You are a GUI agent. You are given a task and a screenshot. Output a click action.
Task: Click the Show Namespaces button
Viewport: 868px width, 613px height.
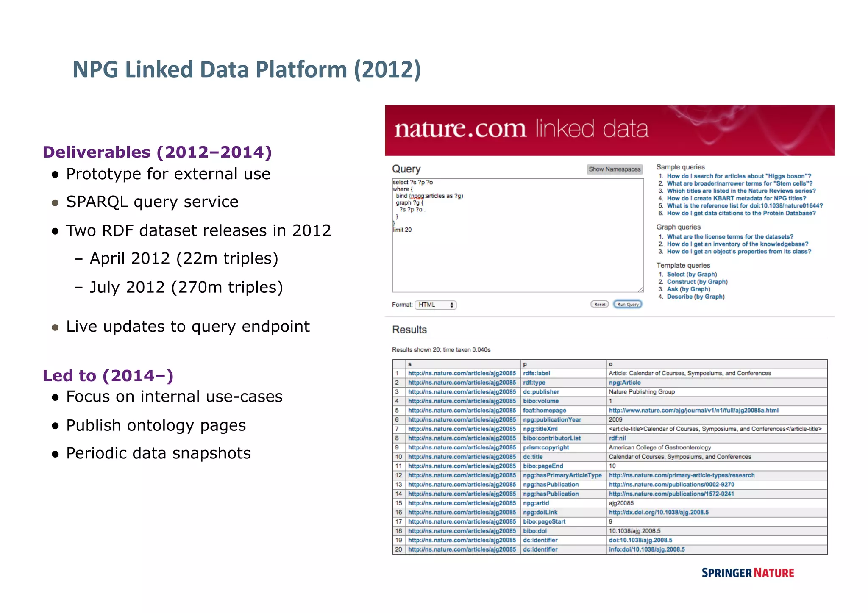[614, 169]
